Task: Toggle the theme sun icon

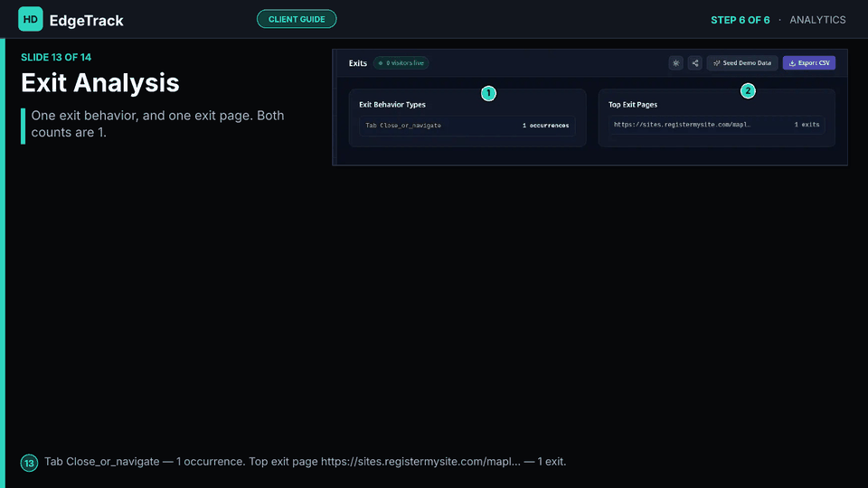Action: 676,63
